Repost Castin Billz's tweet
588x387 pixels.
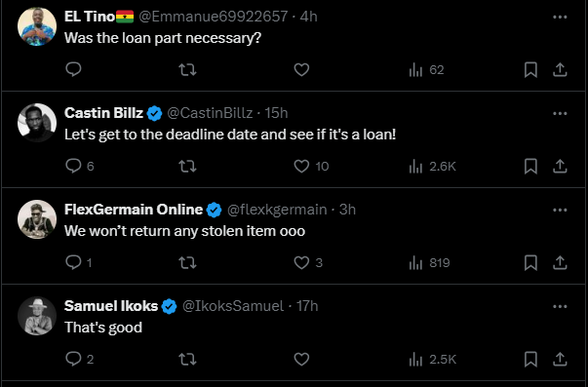[x=187, y=166]
